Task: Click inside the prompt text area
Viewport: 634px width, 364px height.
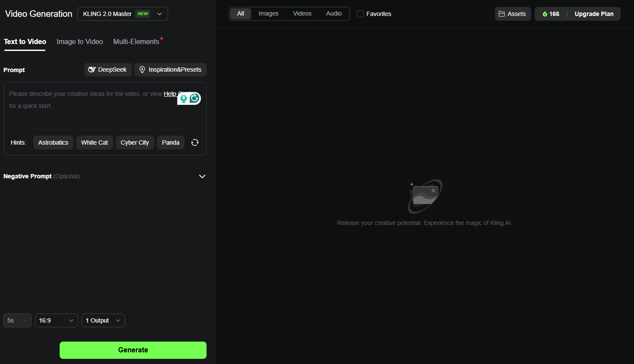Action: click(x=86, y=114)
